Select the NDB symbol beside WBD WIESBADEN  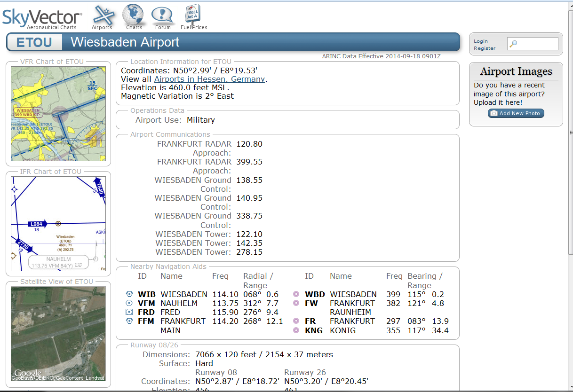click(x=296, y=294)
